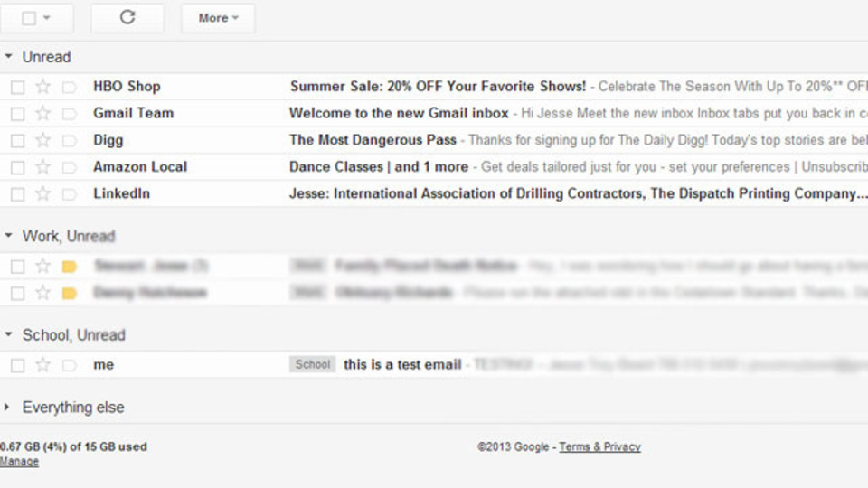Star the Gmail Team email
868x488 pixels.
coord(43,114)
